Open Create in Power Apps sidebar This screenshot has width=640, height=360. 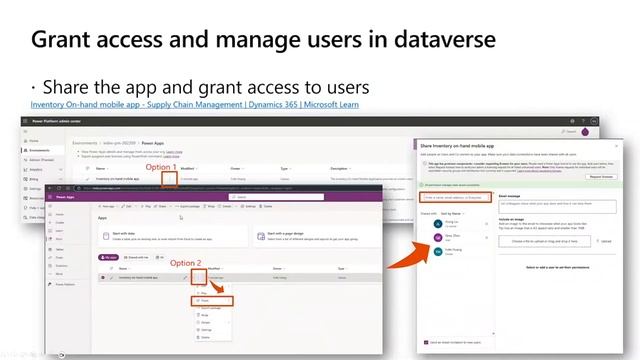tap(57, 222)
